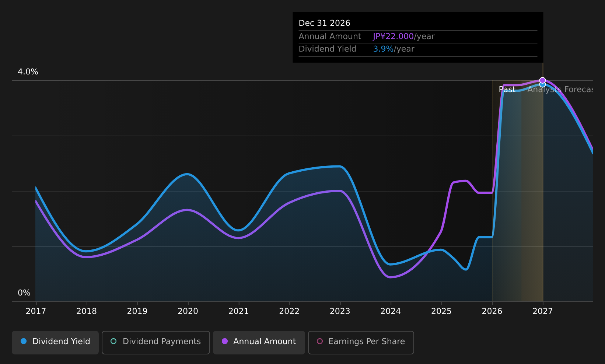Click the Dividend Yield tooltip row label

pos(327,49)
